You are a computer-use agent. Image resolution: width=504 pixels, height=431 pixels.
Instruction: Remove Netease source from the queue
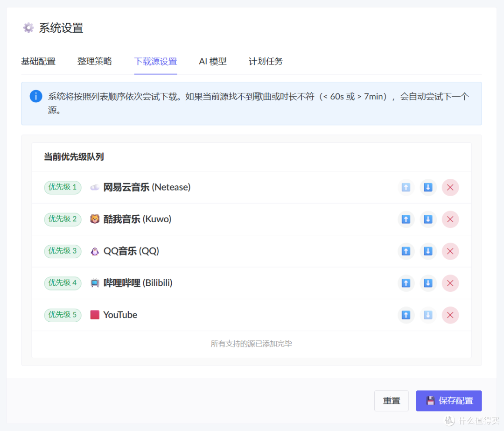[x=450, y=187]
